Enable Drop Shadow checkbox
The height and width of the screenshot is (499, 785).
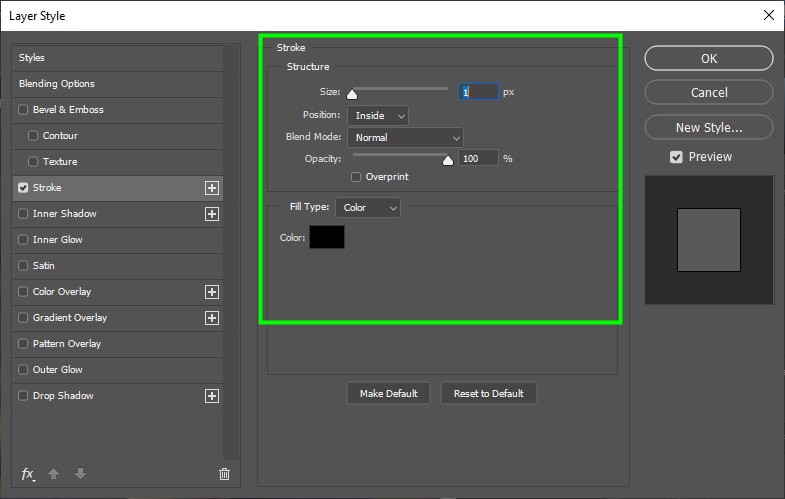pyautogui.click(x=23, y=395)
